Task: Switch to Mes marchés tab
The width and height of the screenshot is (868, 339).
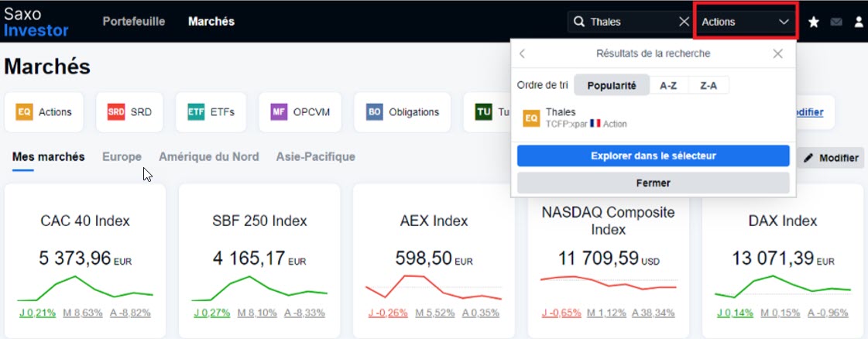Action: (x=48, y=157)
